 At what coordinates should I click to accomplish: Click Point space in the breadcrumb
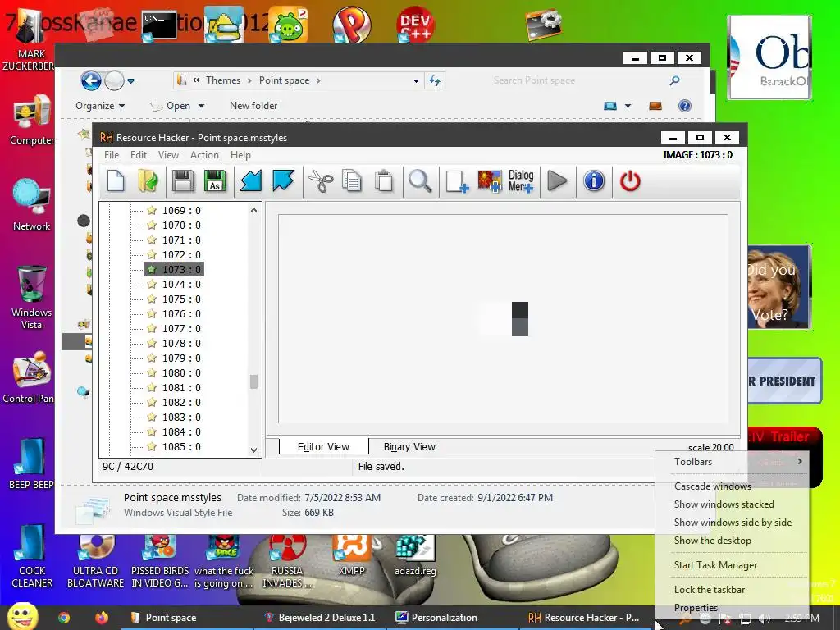point(284,80)
